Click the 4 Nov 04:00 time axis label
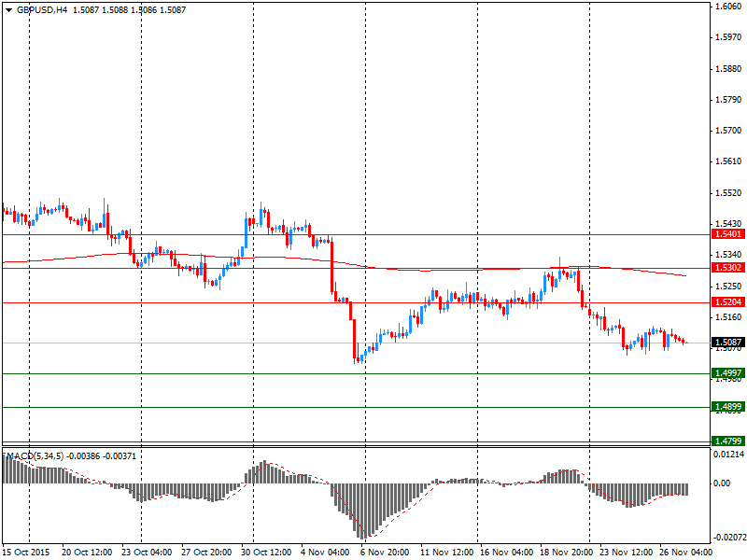 [x=325, y=553]
